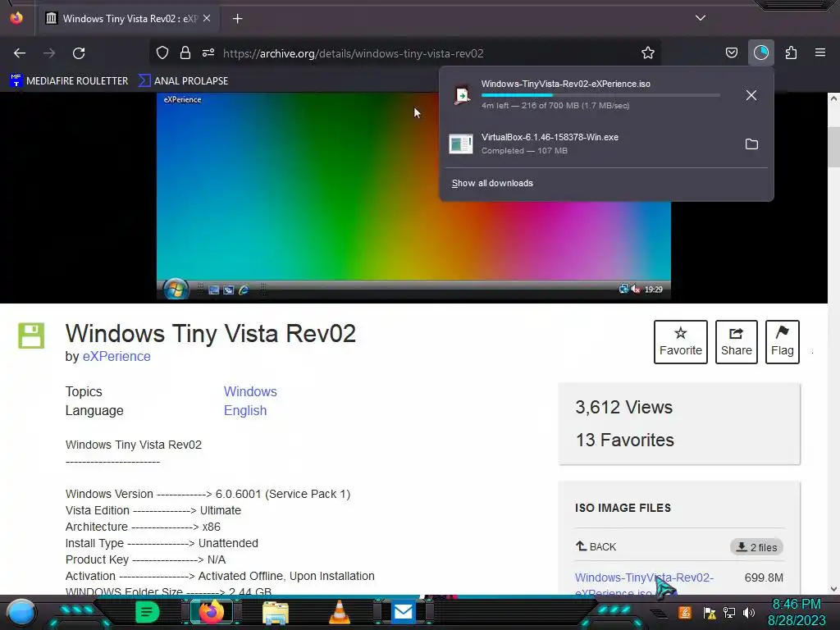Screen dimensions: 840x630
Task: Open Mail app from taskbar
Action: [x=403, y=612]
